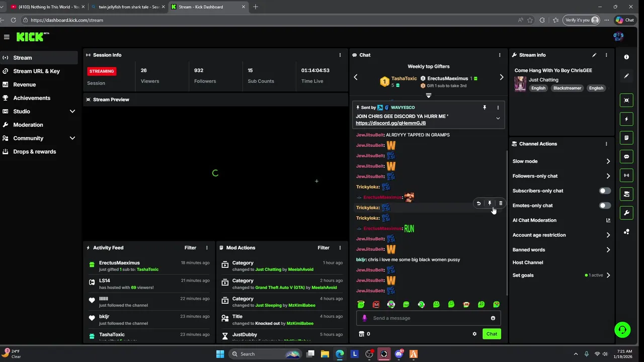
Task: Go to previous top gifters with left arrow
Action: (356, 77)
